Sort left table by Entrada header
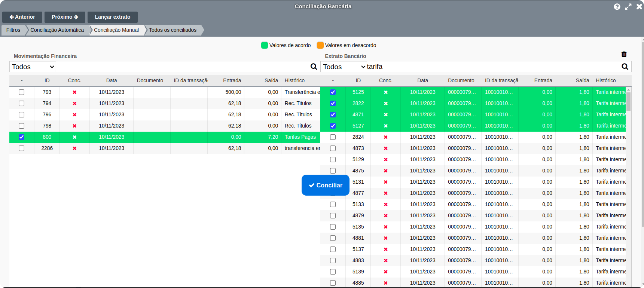644x288 pixels. point(232,80)
